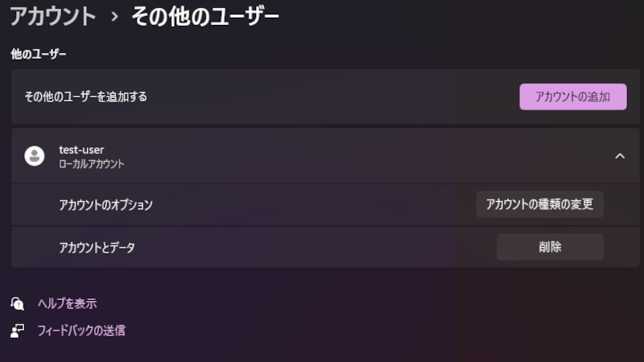Click empty space in test-user header row
This screenshot has width=644, height=362.
point(362,156)
